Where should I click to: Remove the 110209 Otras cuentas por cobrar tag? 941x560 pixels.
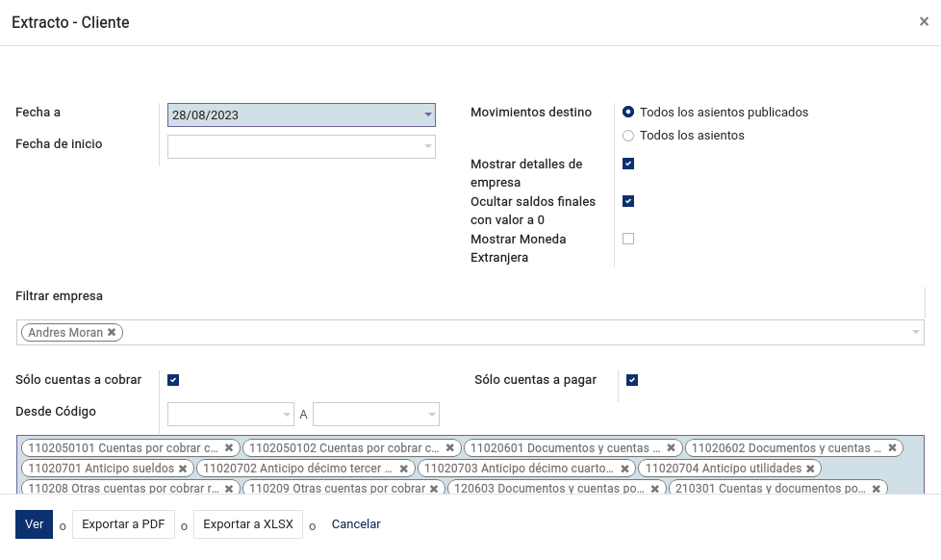[434, 489]
